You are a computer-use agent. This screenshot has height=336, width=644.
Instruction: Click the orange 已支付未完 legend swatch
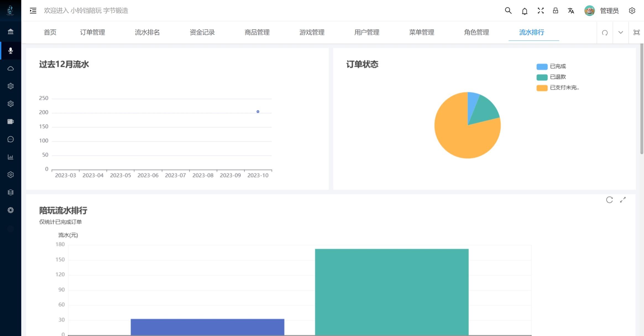click(x=542, y=88)
